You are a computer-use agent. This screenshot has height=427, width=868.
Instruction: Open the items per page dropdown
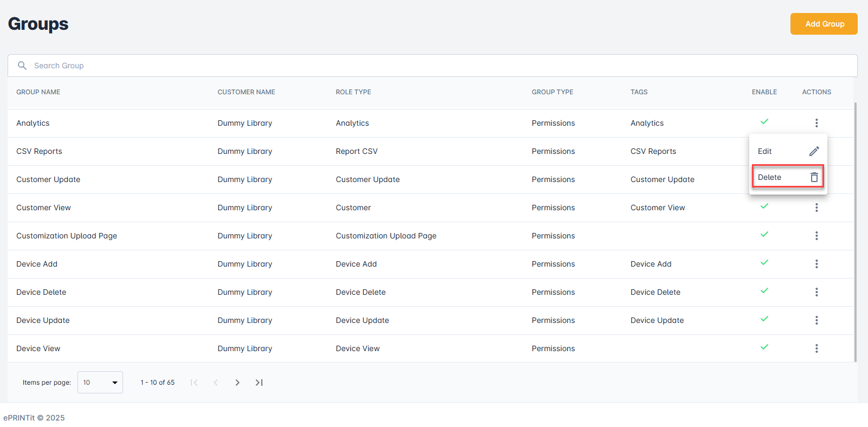100,383
